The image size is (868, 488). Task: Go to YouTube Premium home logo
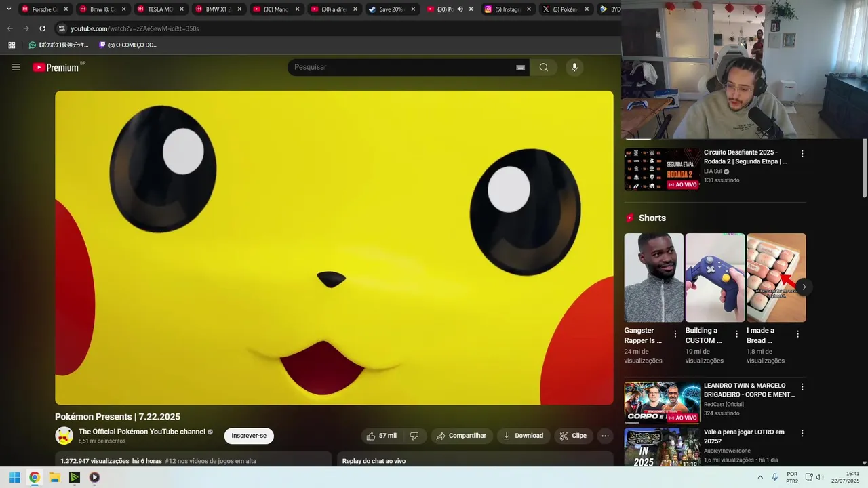coord(56,67)
